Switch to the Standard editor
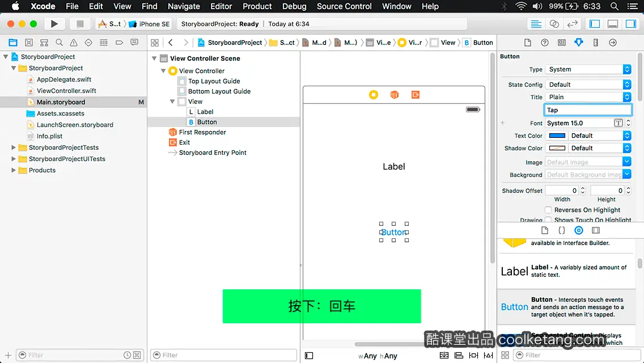Viewport: 644px width, 363px height. [x=536, y=24]
